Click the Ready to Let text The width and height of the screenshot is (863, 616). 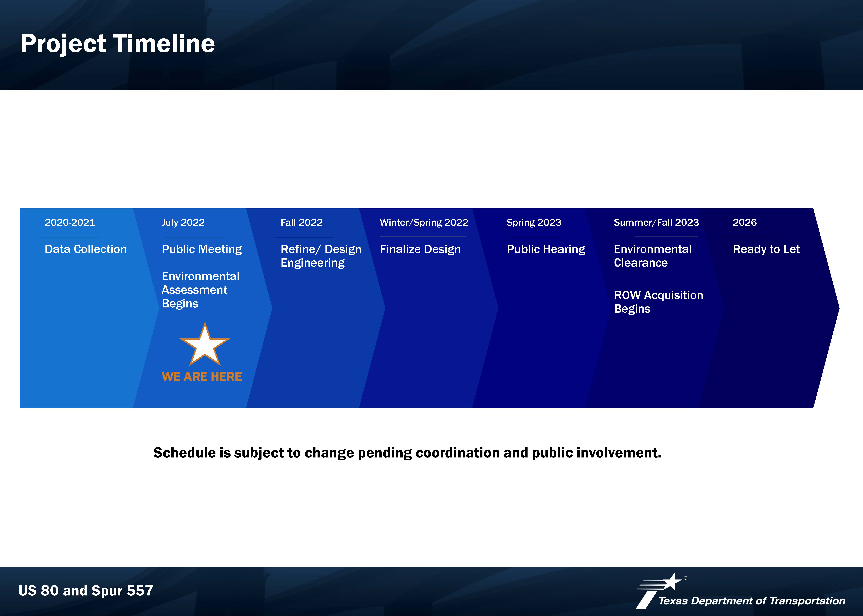[x=766, y=249]
